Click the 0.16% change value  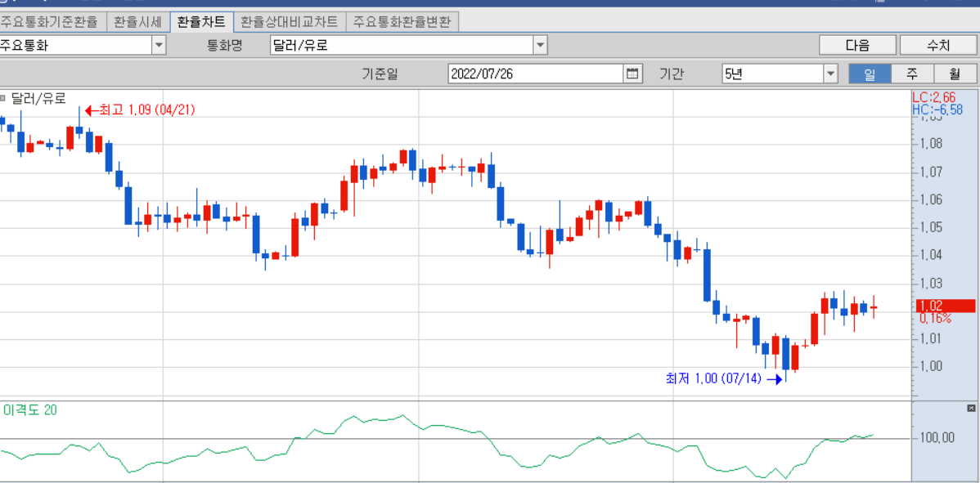[936, 318]
